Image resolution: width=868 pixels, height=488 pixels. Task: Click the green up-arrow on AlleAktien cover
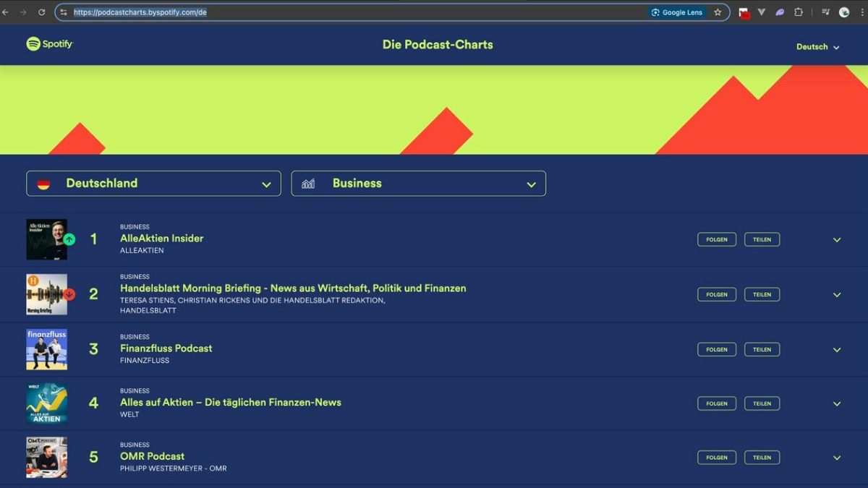[x=69, y=239]
